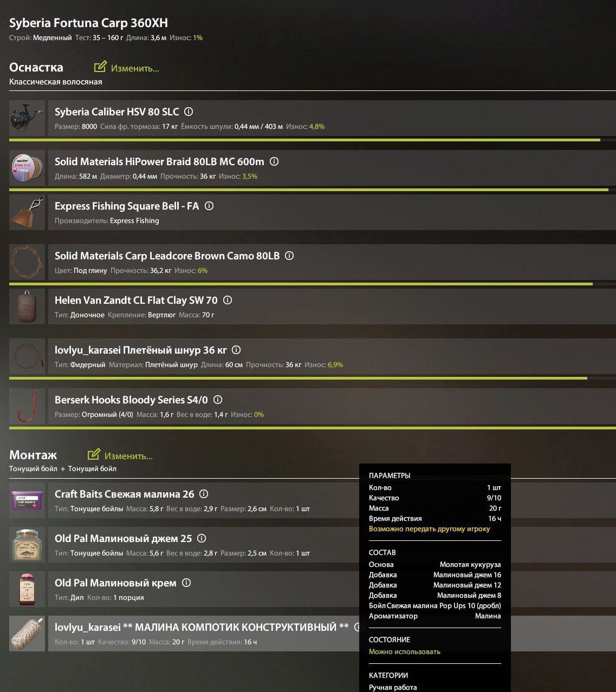Image resolution: width=616 pixels, height=692 pixels.
Task: Click the leader wear value 6,9%
Action: point(335,364)
